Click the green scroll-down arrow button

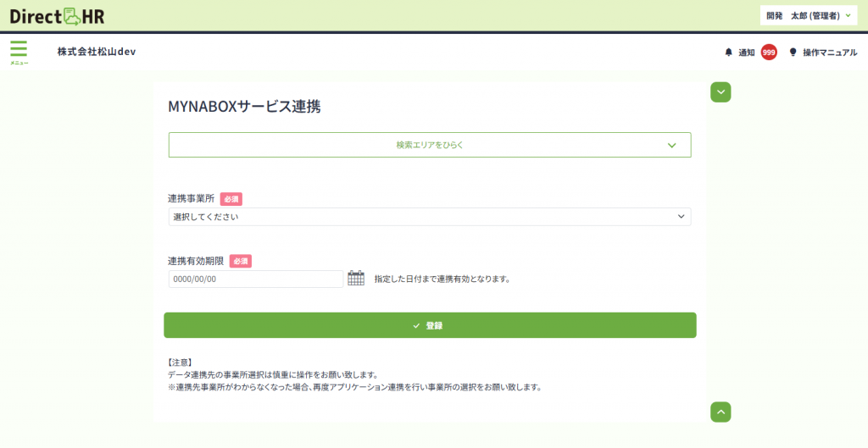pyautogui.click(x=721, y=91)
